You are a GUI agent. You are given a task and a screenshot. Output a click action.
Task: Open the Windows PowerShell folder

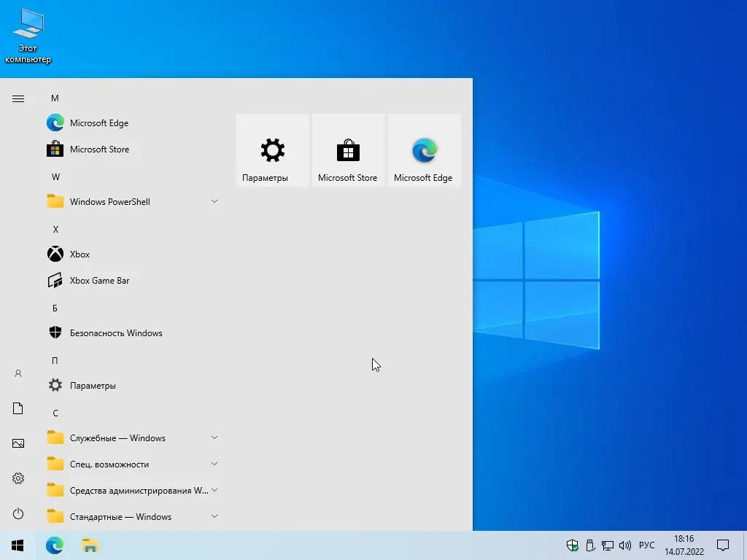point(133,201)
